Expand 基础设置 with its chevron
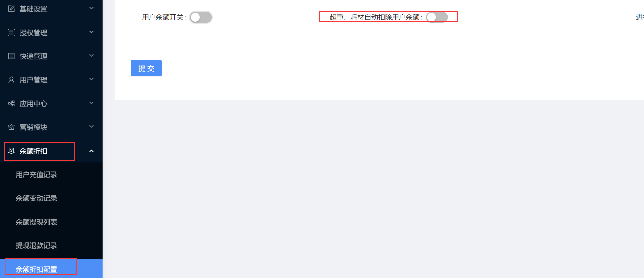This screenshot has width=644, height=278. pyautogui.click(x=92, y=8)
